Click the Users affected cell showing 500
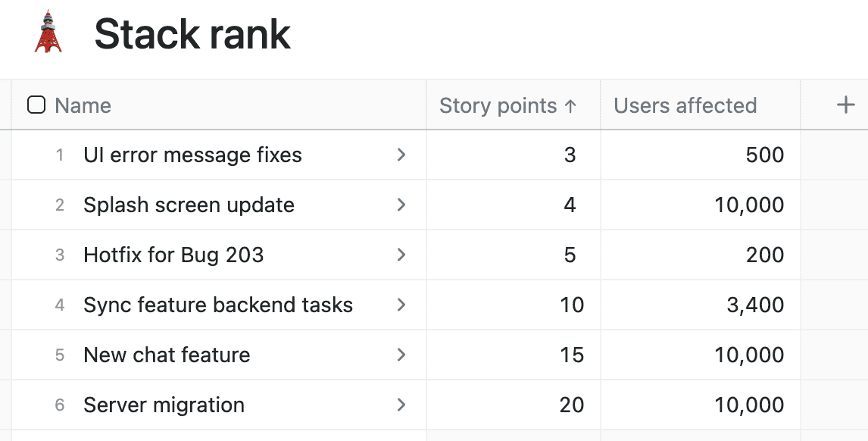The height and width of the screenshot is (441, 868). point(766,155)
